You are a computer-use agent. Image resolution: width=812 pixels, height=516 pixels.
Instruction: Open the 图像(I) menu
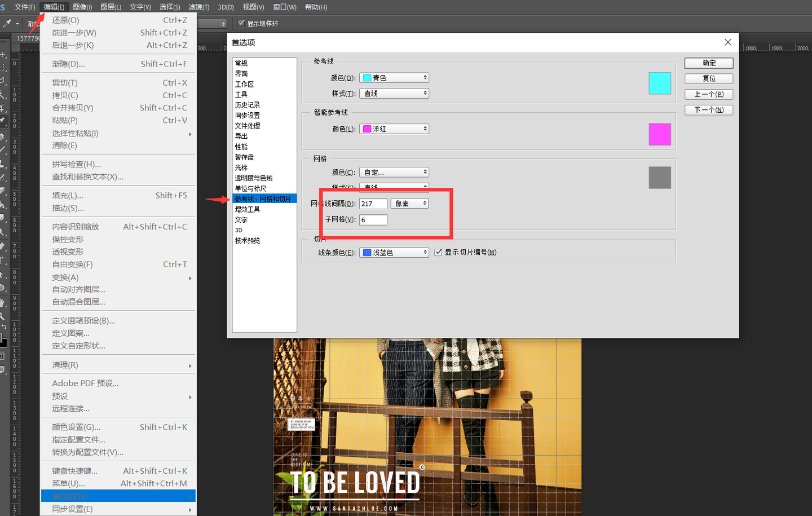82,7
